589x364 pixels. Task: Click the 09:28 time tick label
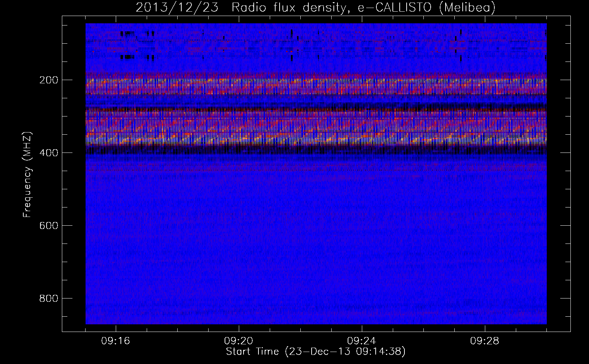point(485,341)
